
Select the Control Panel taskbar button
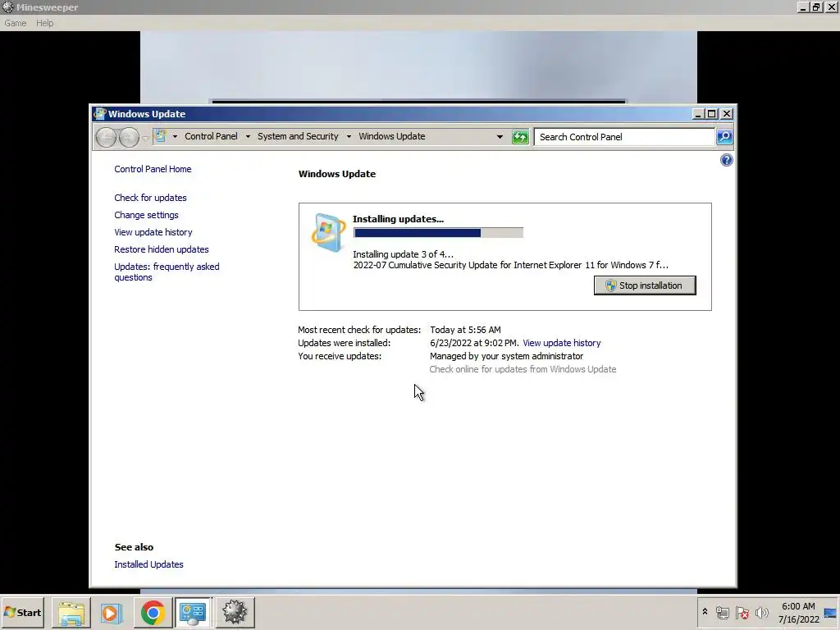pyautogui.click(x=193, y=613)
